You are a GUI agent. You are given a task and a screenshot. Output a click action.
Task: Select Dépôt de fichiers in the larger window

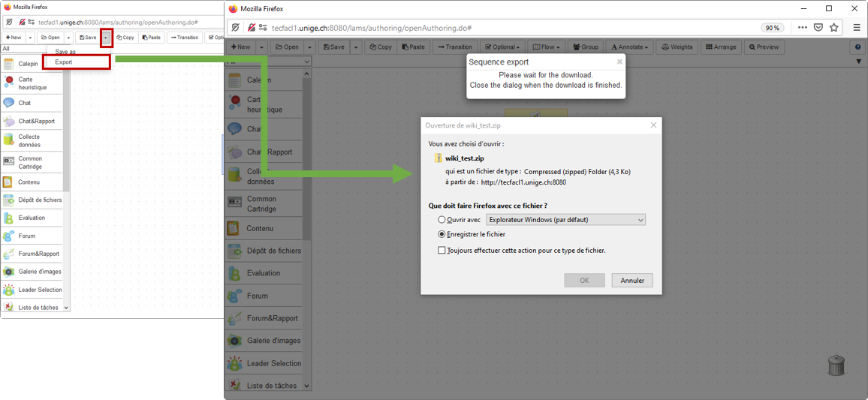pyautogui.click(x=264, y=251)
